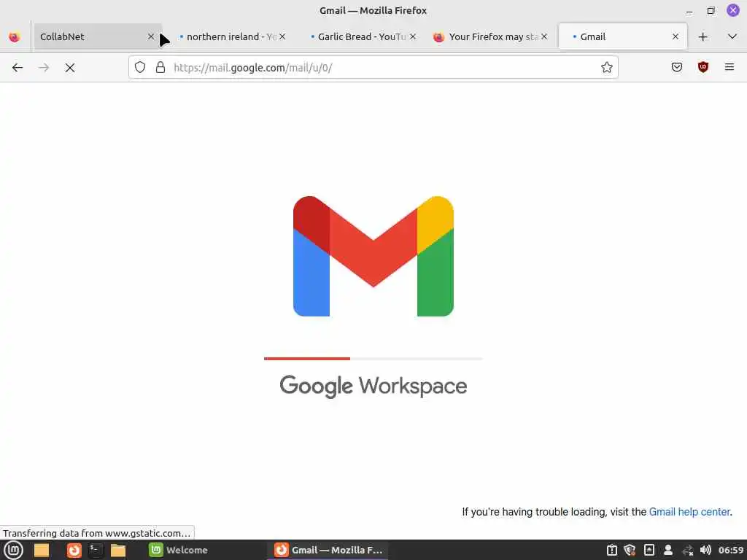Select Gmail Mozilla Firefox taskbar entry
This screenshot has height=560, width=747.
coord(329,550)
